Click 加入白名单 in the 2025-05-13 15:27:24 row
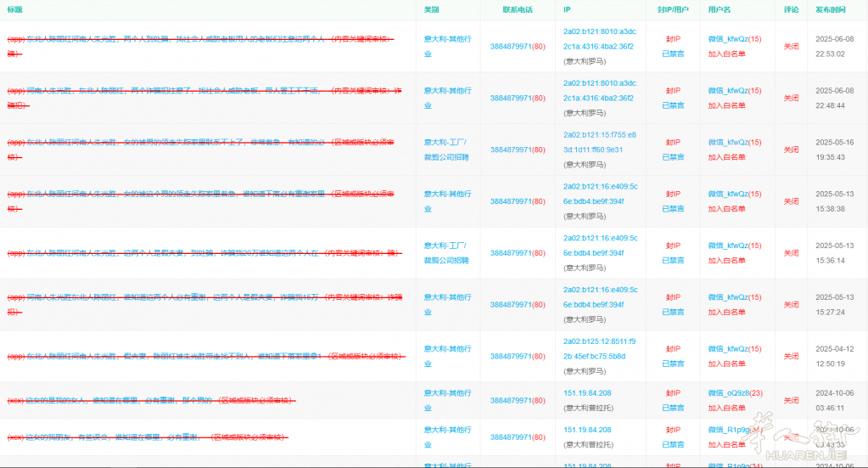Viewport: 868px width, 468px height. (726, 313)
